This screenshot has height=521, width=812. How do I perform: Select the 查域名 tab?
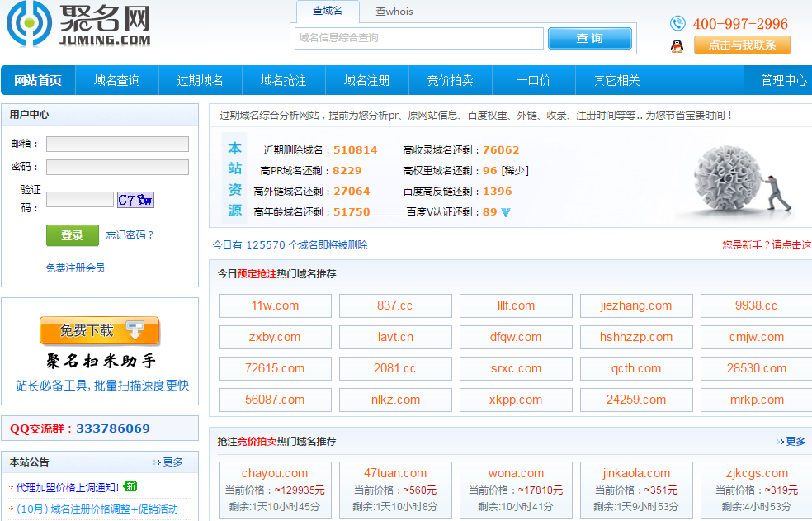(x=329, y=12)
